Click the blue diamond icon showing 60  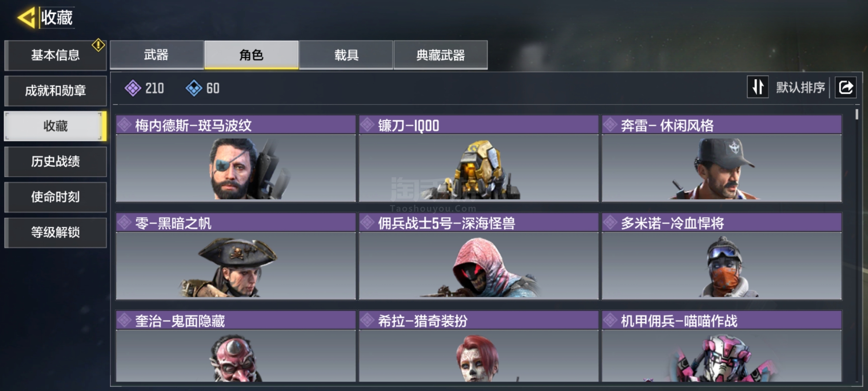pos(194,88)
